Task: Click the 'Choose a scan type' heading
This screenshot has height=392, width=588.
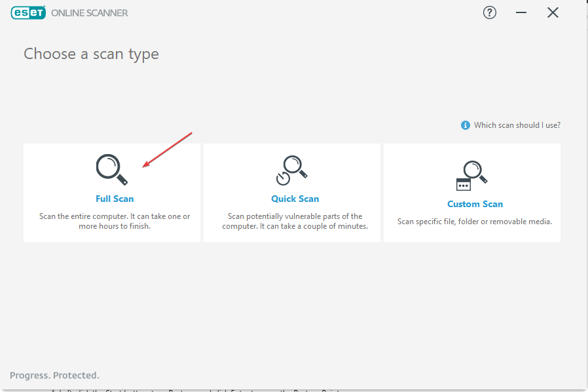Action: click(x=92, y=54)
